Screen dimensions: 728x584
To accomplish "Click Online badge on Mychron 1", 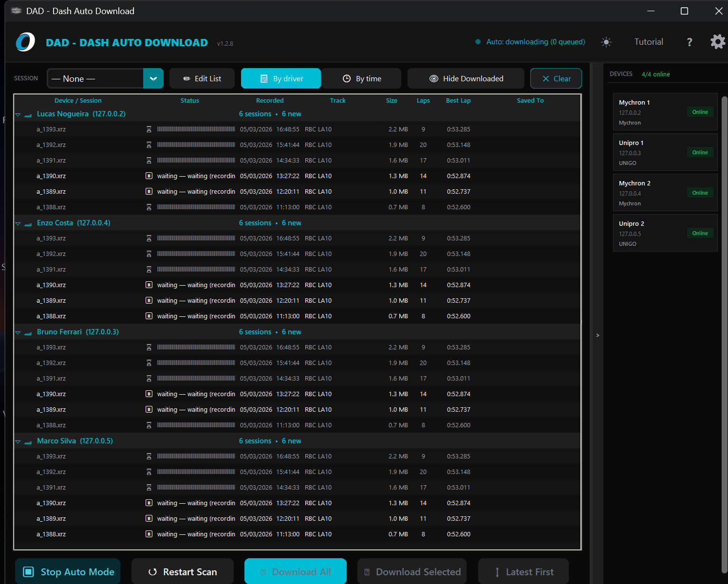I will point(700,112).
